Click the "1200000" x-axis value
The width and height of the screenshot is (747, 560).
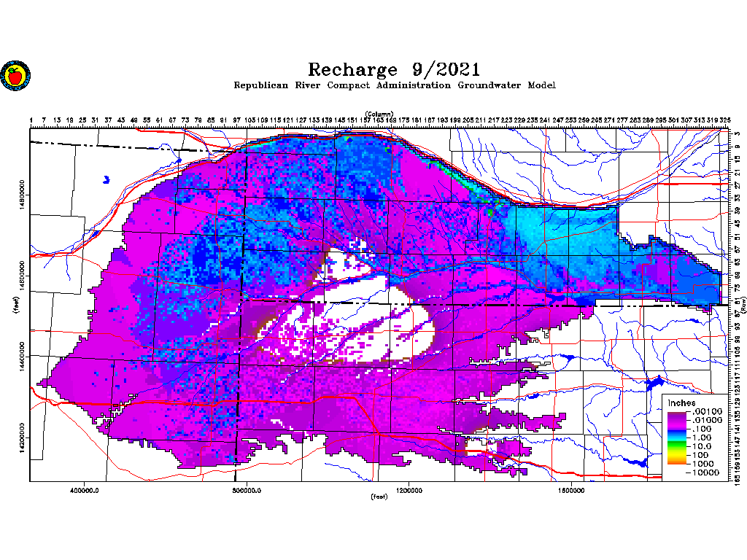coord(409,491)
